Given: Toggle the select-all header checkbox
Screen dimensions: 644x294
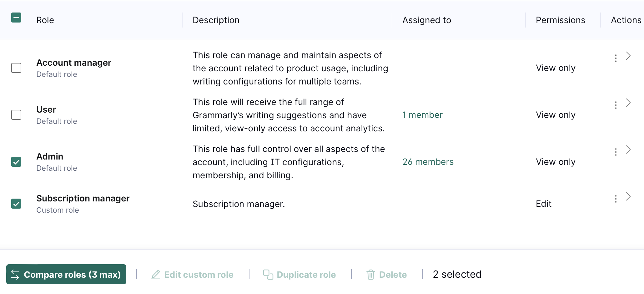Looking at the screenshot, I should coord(16,18).
